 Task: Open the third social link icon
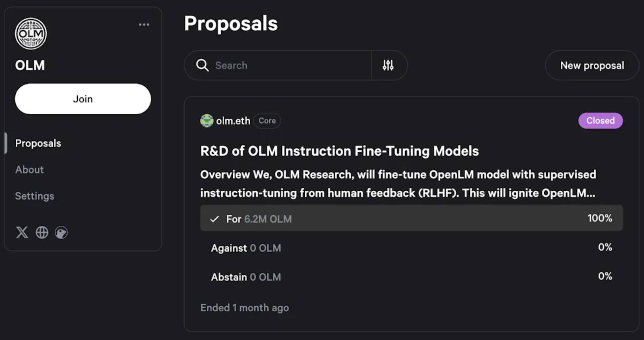click(61, 233)
